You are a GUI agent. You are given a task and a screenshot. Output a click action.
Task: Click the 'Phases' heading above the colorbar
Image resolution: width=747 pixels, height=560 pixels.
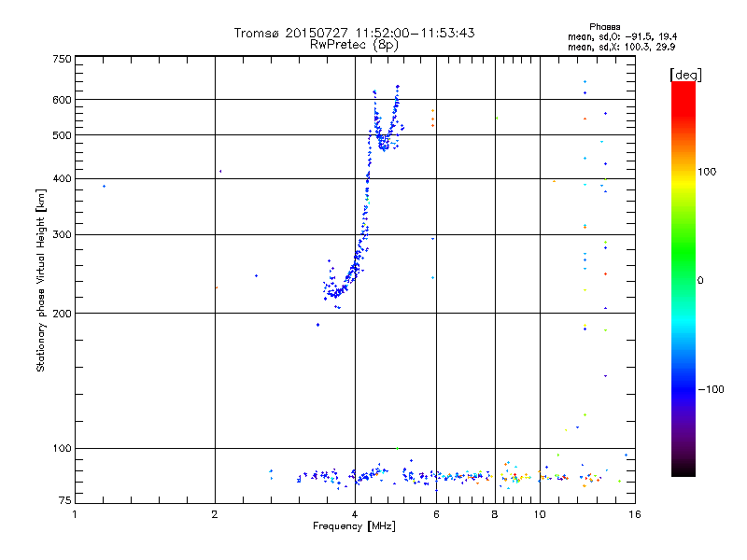click(604, 27)
